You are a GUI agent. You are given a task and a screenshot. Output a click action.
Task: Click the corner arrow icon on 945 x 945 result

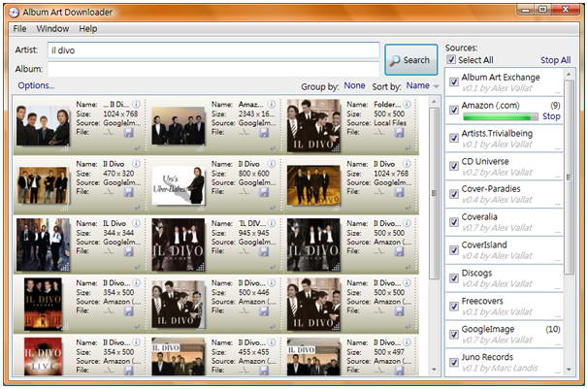pos(273,267)
